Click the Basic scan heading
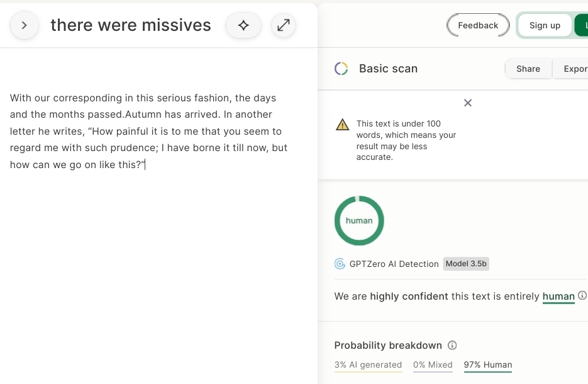Viewport: 588px width, 384px height. 388,69
